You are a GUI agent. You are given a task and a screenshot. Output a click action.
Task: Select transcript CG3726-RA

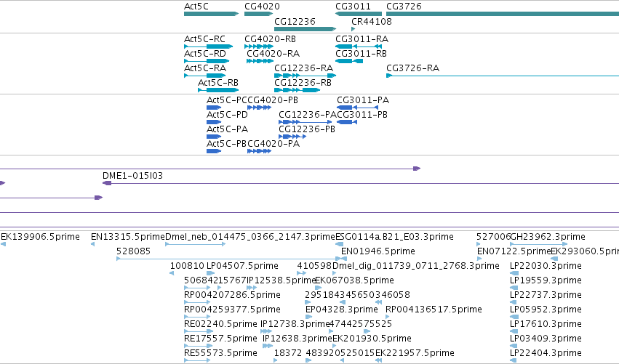(x=502, y=76)
